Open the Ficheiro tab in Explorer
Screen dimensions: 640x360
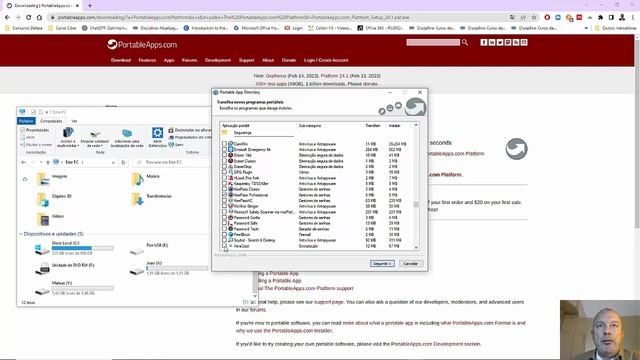26,121
